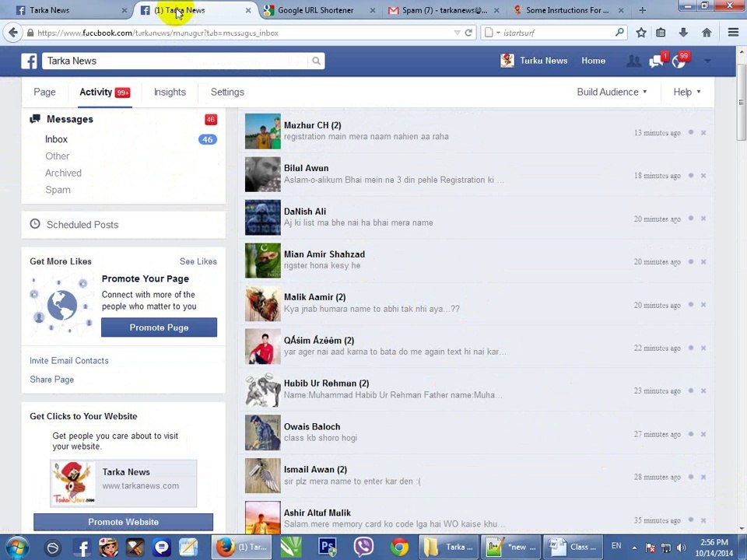Viewport: 747px width, 560px height.
Task: Open the notifications globe icon with the 99 badge
Action: (x=679, y=61)
